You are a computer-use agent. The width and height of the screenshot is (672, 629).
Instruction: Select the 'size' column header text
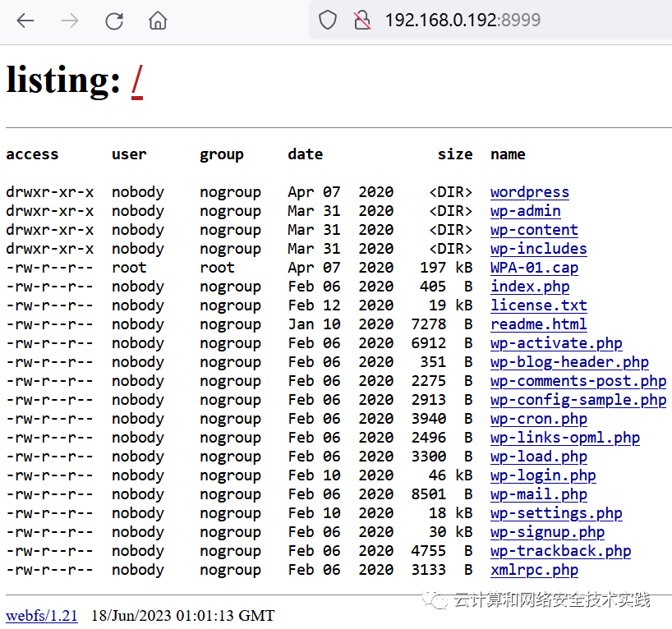455,154
